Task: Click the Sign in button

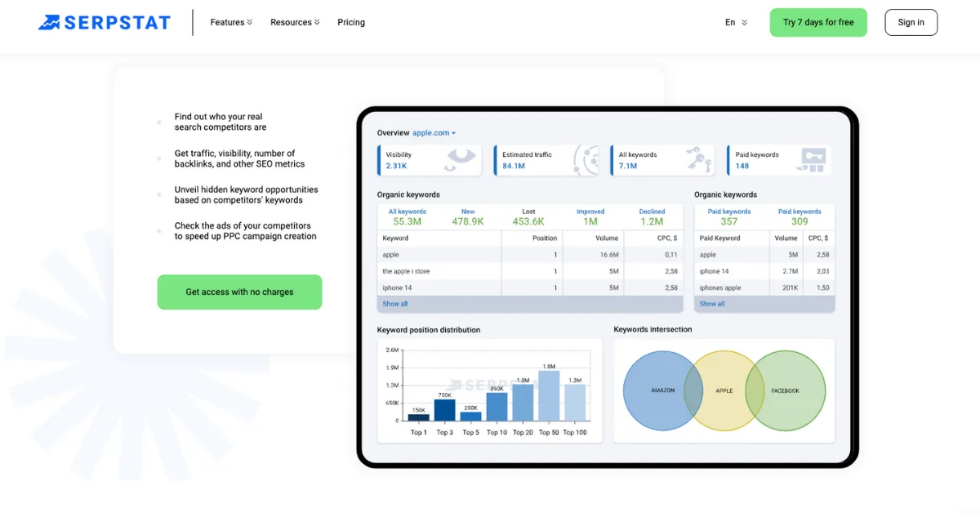Action: pyautogui.click(x=911, y=22)
